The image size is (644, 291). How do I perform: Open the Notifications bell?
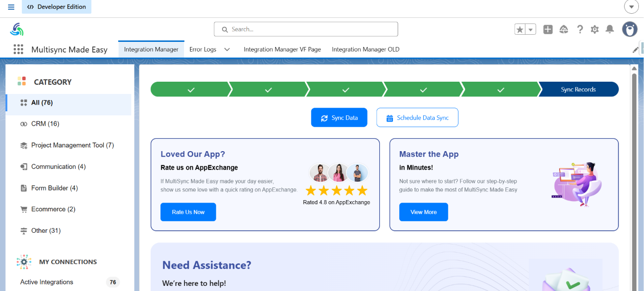pyautogui.click(x=610, y=30)
